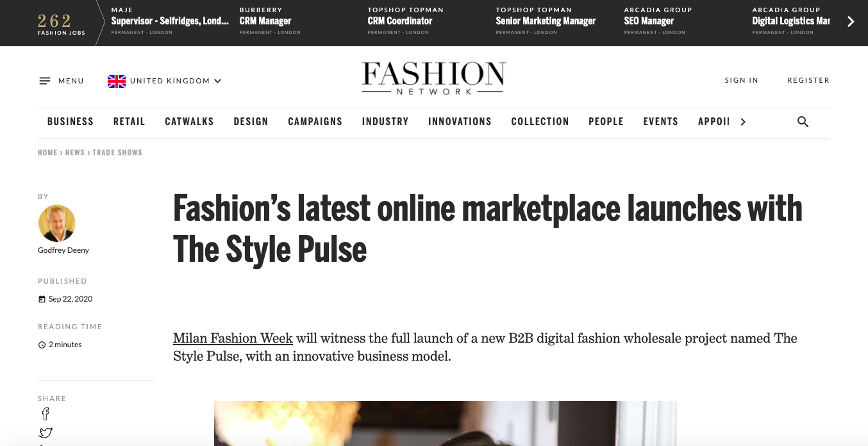Open the Campaigns section

pyautogui.click(x=315, y=121)
